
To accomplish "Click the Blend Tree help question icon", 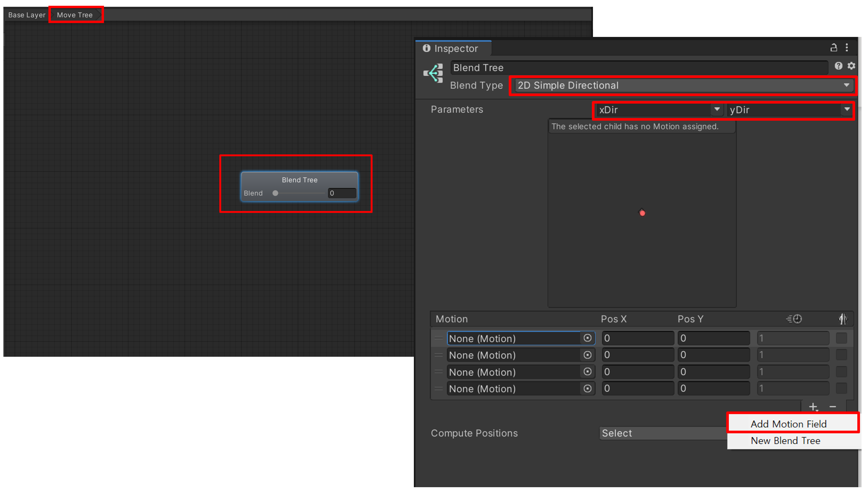I will 838,66.
